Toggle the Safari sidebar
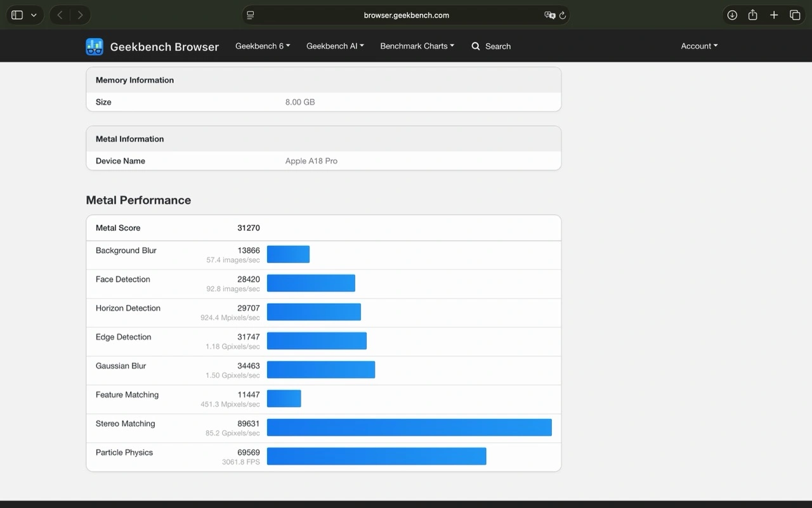This screenshot has width=812, height=508. tap(17, 15)
